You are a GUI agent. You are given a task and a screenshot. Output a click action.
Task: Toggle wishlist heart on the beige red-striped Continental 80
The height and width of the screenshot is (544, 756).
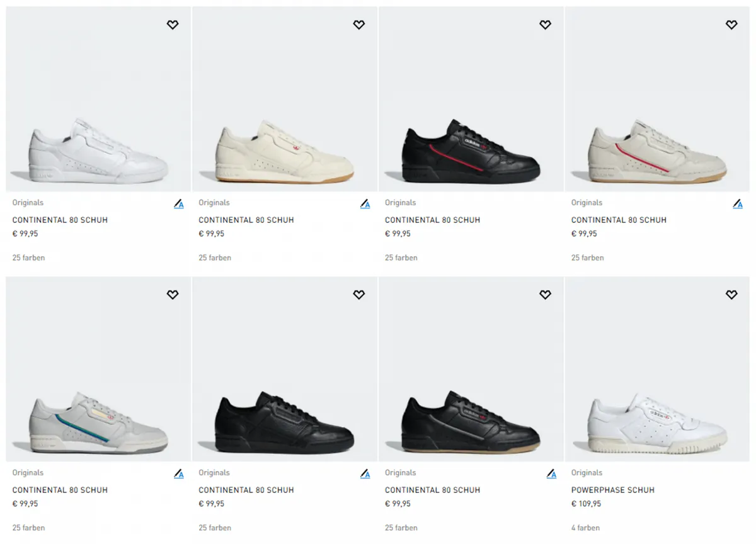(731, 25)
